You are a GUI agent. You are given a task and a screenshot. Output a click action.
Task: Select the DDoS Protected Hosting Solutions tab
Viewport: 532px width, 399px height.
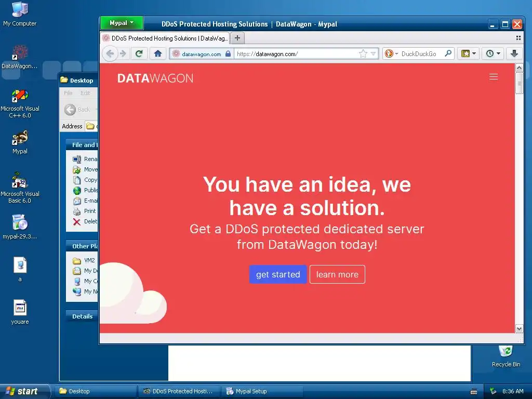coord(165,38)
